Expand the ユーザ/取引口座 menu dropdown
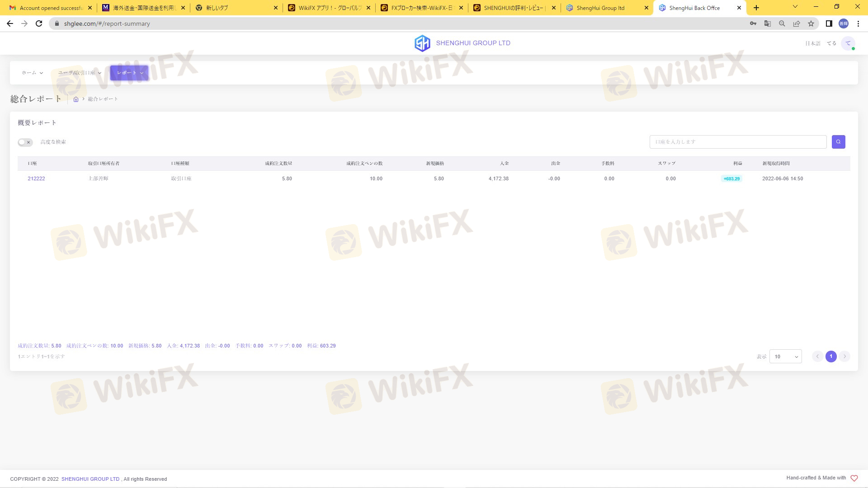The image size is (868, 488). (80, 73)
